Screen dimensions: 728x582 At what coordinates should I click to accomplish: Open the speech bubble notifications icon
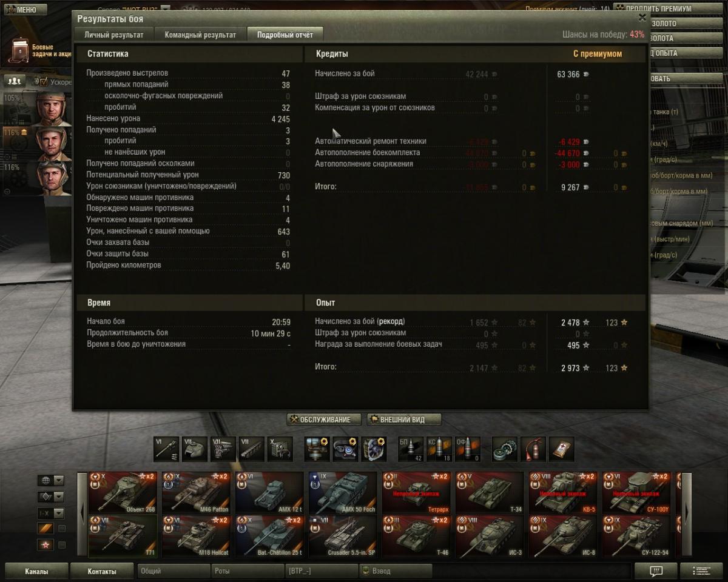(656, 571)
